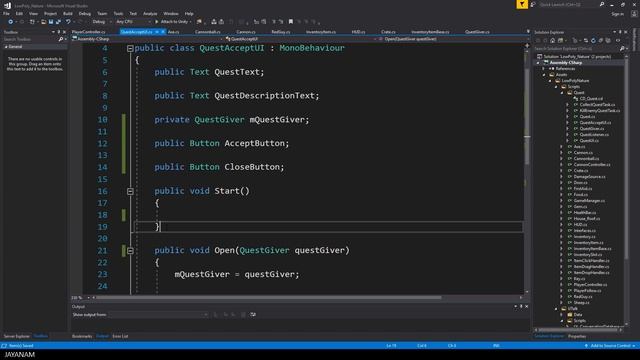
Task: Click the Navigate Backward toolbar icon
Action: click(10, 22)
